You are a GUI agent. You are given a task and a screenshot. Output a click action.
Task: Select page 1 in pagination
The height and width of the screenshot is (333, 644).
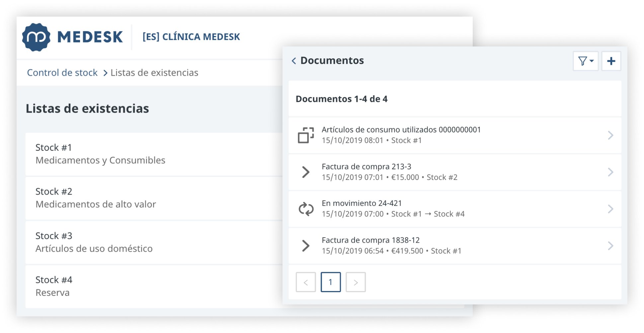coord(331,282)
